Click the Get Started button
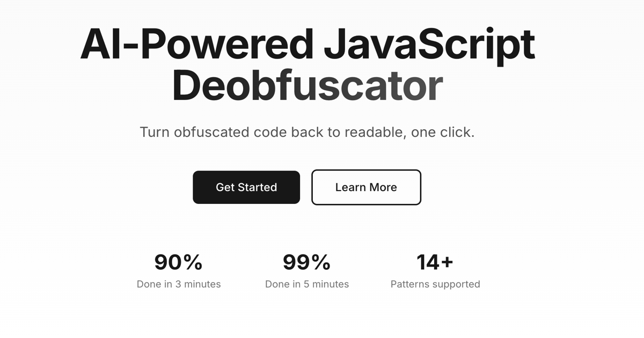644x338 pixels. coord(246,187)
